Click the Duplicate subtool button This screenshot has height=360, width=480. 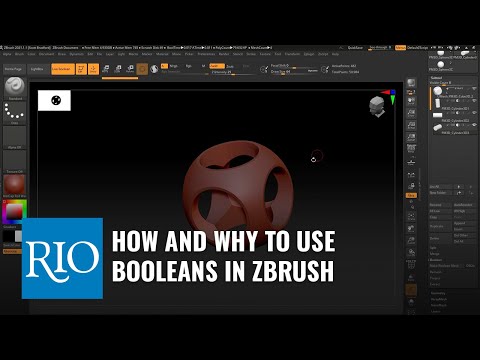440,226
